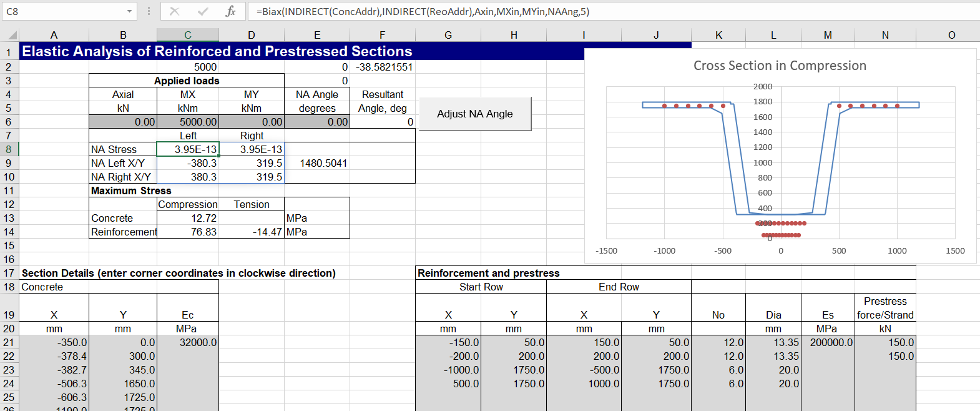Select the Concrete compression value 12.72
Screen dimensions: 980x411
188,218
